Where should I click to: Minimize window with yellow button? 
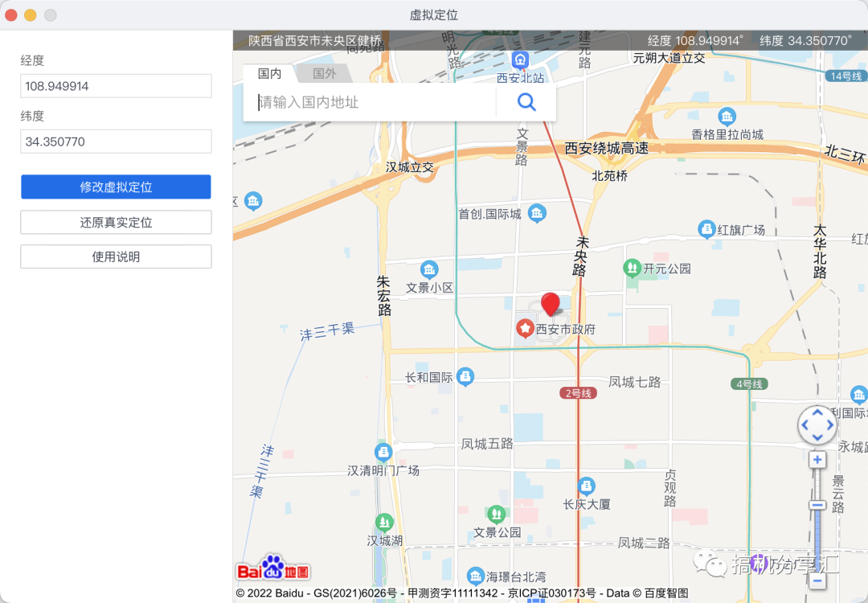31,15
